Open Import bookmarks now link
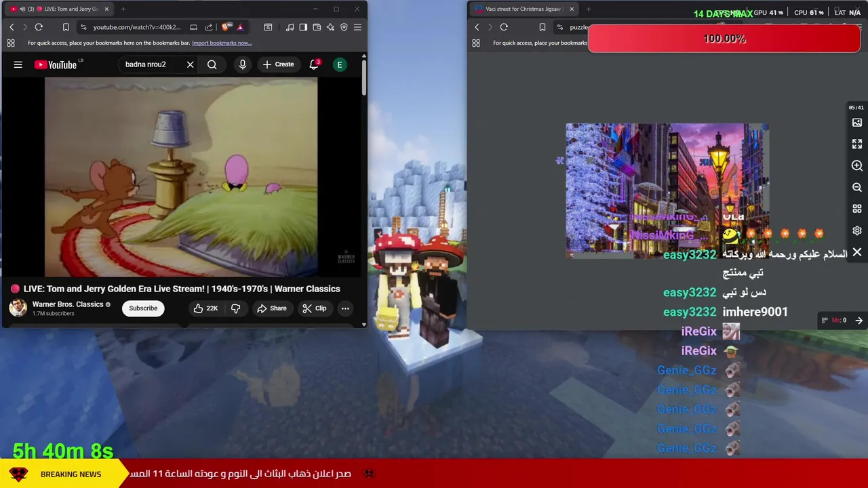 pyautogui.click(x=222, y=43)
